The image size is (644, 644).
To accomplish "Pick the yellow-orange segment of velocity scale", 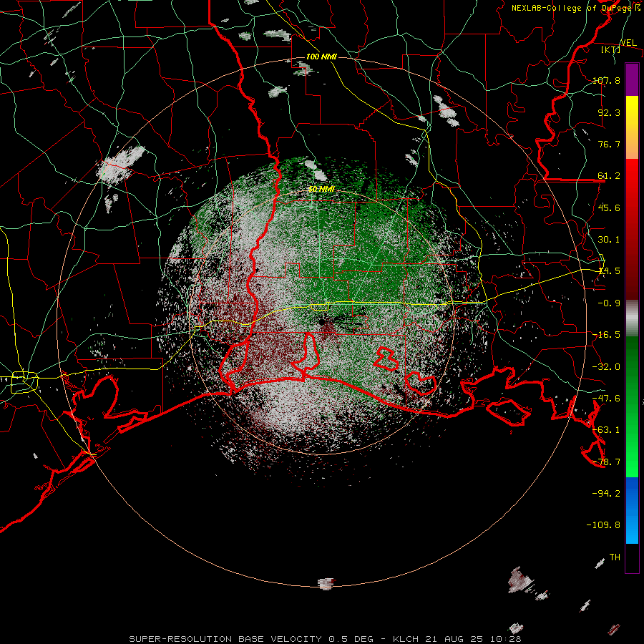I will click(x=632, y=127).
